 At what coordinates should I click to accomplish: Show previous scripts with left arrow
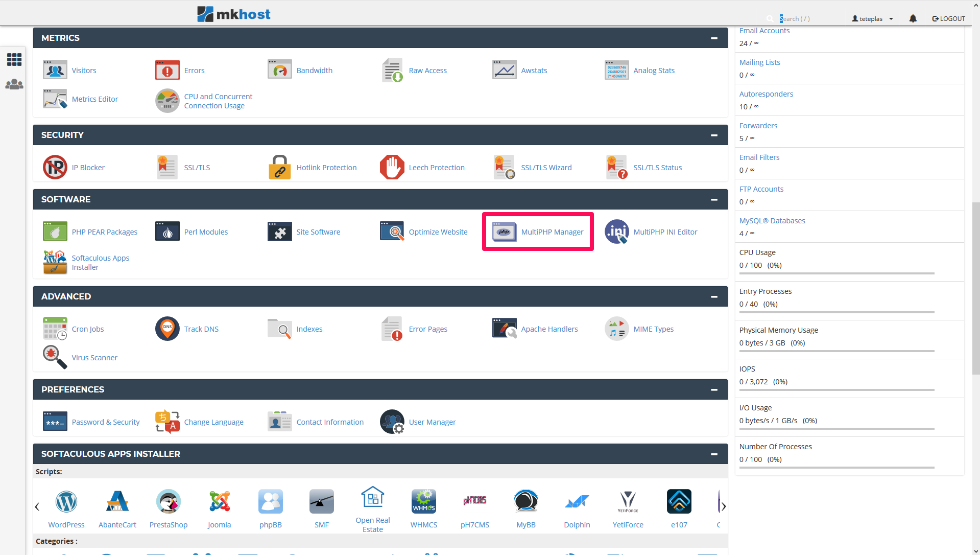[x=37, y=506]
